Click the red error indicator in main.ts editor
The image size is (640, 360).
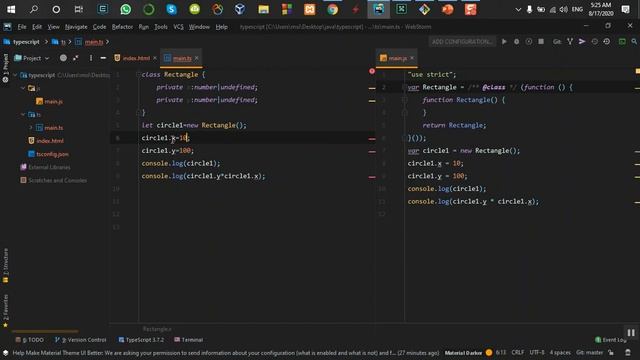[x=372, y=71]
